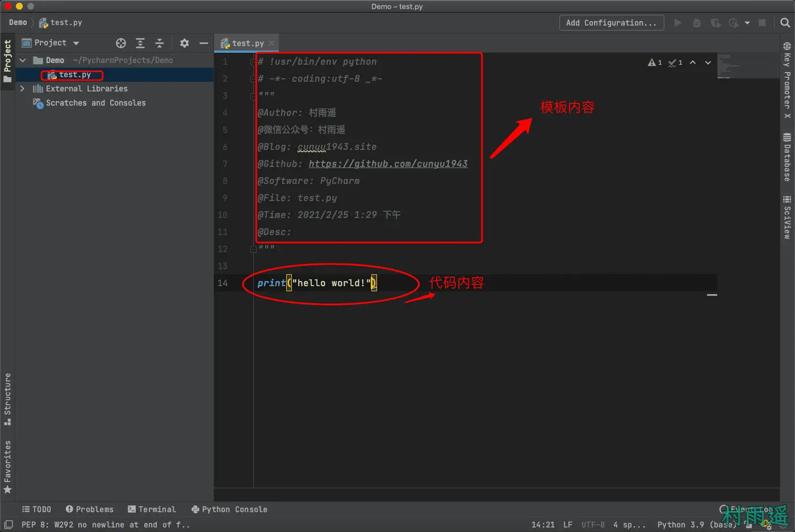Toggle the Favorites tool window sidebar tab
The image size is (795, 532).
click(x=7, y=466)
